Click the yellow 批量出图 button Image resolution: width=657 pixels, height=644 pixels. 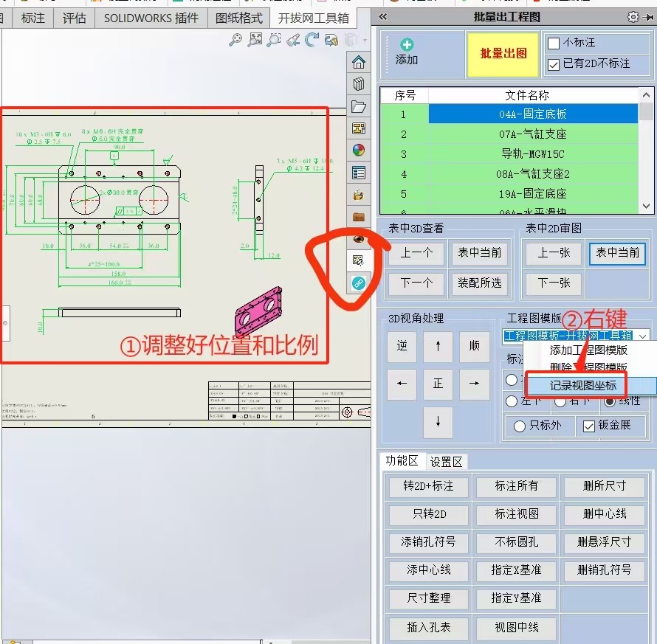[503, 54]
